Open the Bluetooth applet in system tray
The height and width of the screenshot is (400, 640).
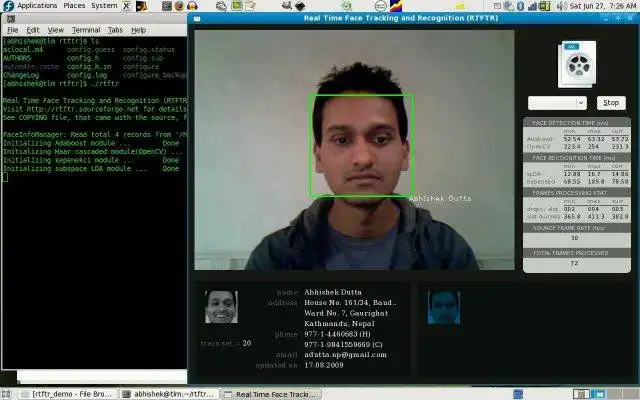[520, 6]
